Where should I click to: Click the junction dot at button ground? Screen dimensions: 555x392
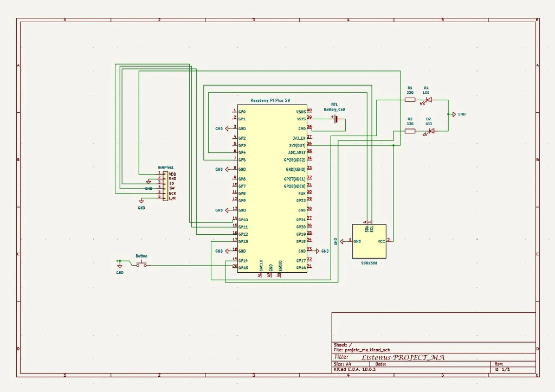120,261
